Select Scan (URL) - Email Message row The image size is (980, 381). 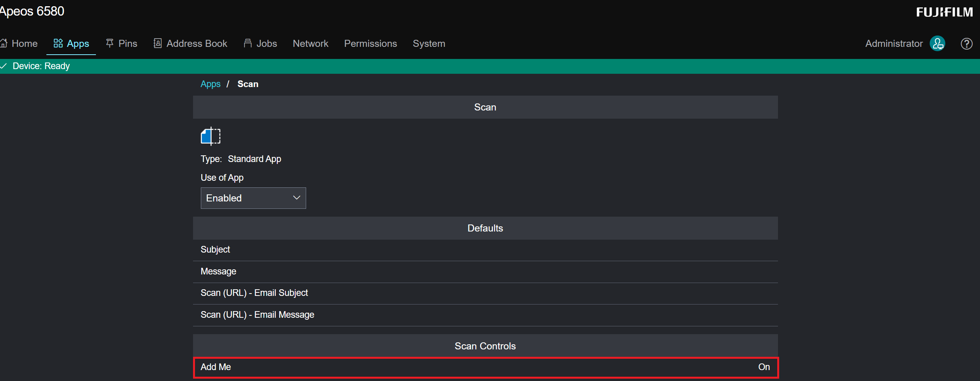coord(485,315)
